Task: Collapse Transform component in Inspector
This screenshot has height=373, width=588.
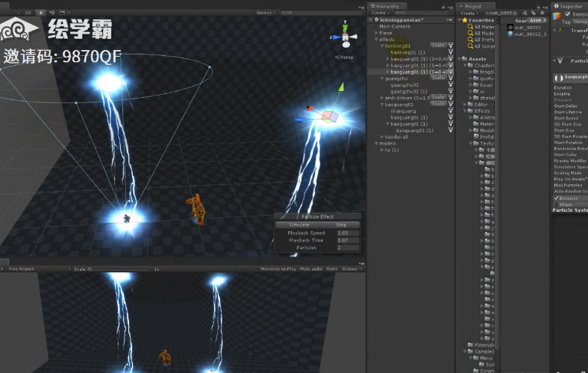Action: point(554,30)
